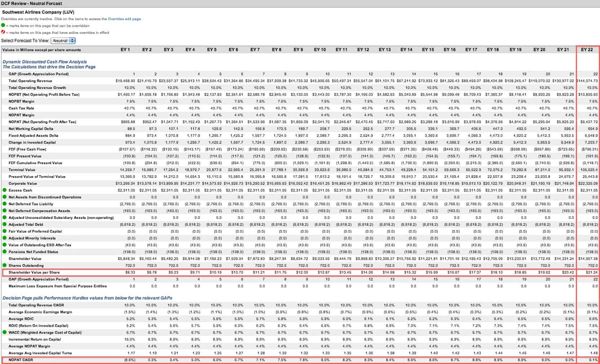The width and height of the screenshot is (600, 364).
Task: Click the green override icon beside WACC
Action: (x=4, y=332)
